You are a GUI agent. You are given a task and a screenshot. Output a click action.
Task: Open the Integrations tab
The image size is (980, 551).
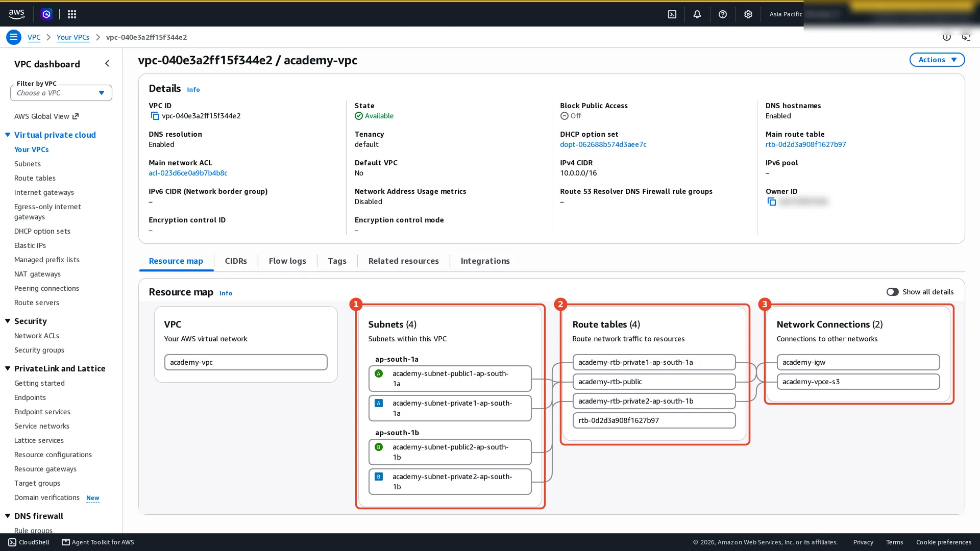[x=485, y=261]
